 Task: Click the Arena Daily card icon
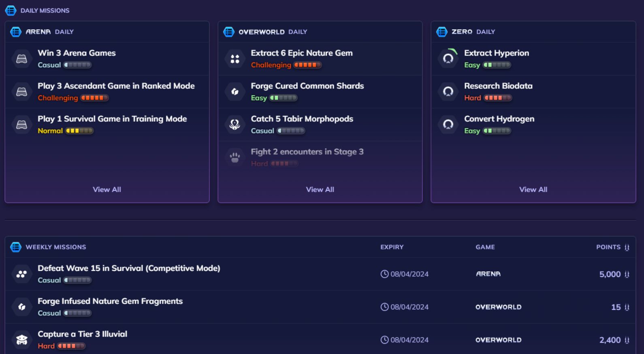[x=16, y=32]
